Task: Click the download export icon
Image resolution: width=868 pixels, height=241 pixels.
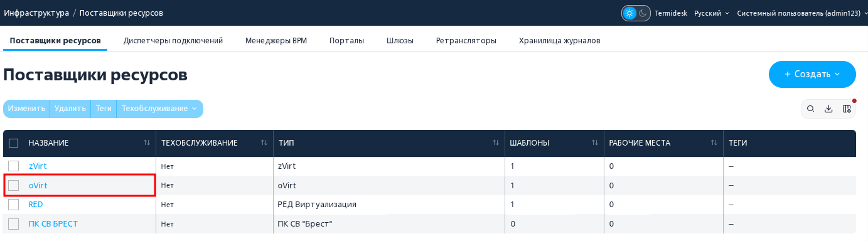Action: click(x=828, y=109)
